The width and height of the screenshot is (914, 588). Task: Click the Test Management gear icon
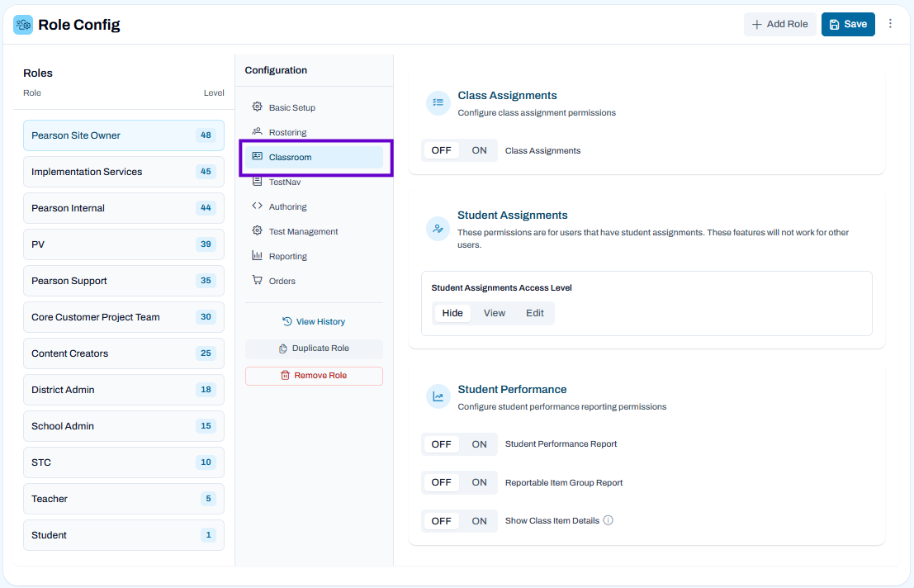[257, 230]
